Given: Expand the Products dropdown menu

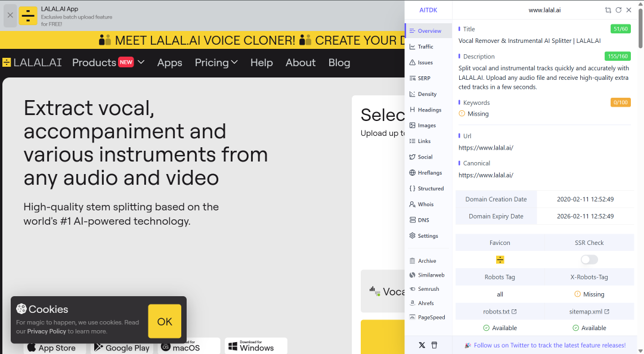Looking at the screenshot, I should click(108, 63).
